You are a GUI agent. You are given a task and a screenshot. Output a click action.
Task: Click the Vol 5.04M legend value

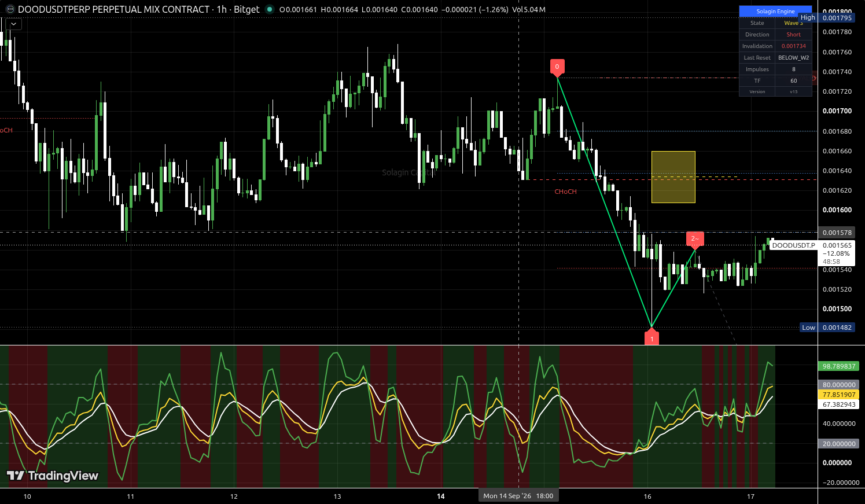click(x=529, y=10)
